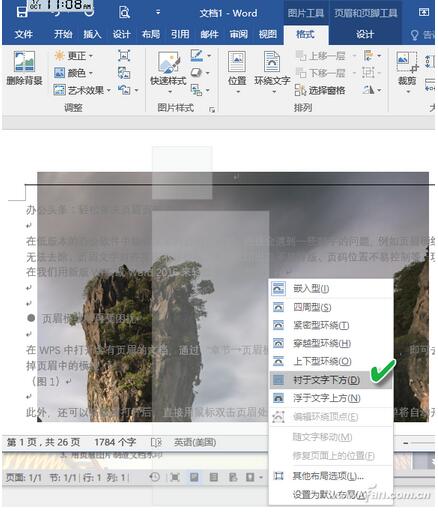The width and height of the screenshot is (438, 515).
Task: Open the Review (审阅) tab
Action: coord(238,34)
